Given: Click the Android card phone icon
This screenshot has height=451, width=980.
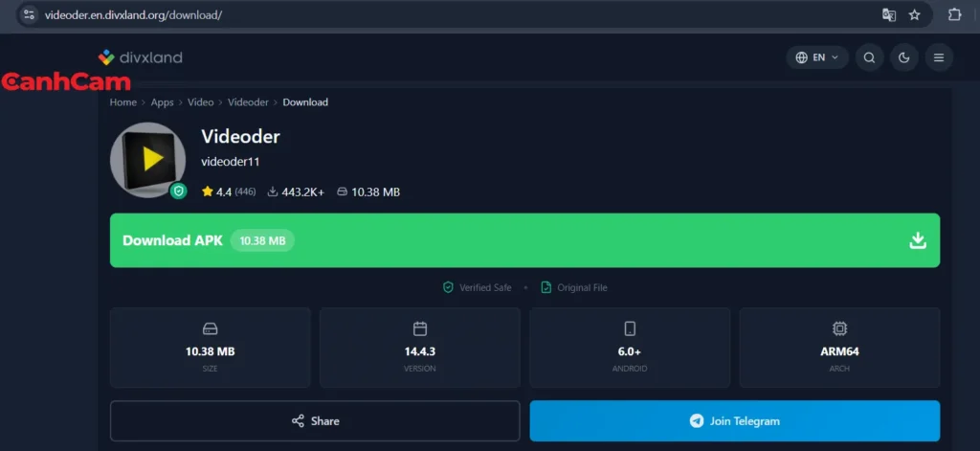Looking at the screenshot, I should click(x=630, y=328).
